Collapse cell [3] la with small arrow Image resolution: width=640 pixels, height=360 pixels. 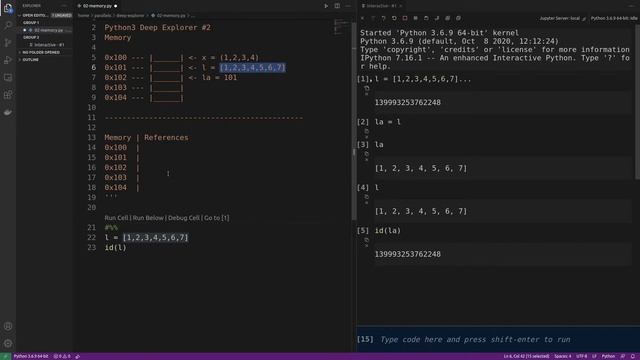[367, 160]
